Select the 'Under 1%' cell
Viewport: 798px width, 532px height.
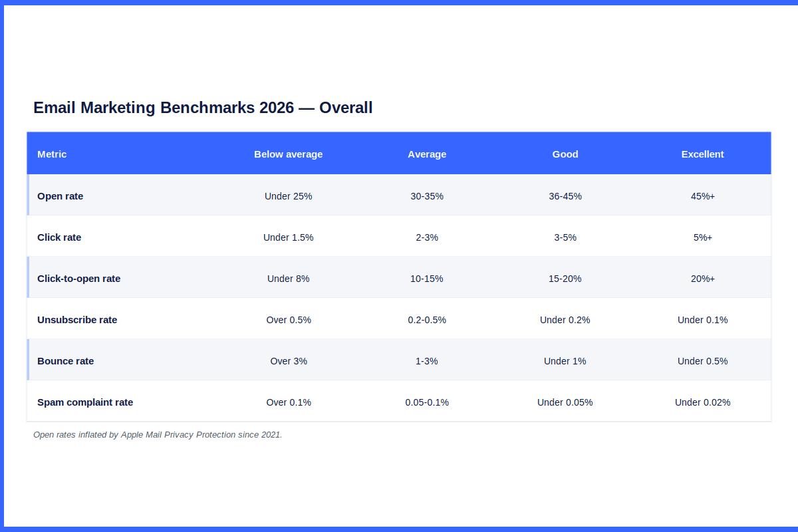tap(565, 361)
